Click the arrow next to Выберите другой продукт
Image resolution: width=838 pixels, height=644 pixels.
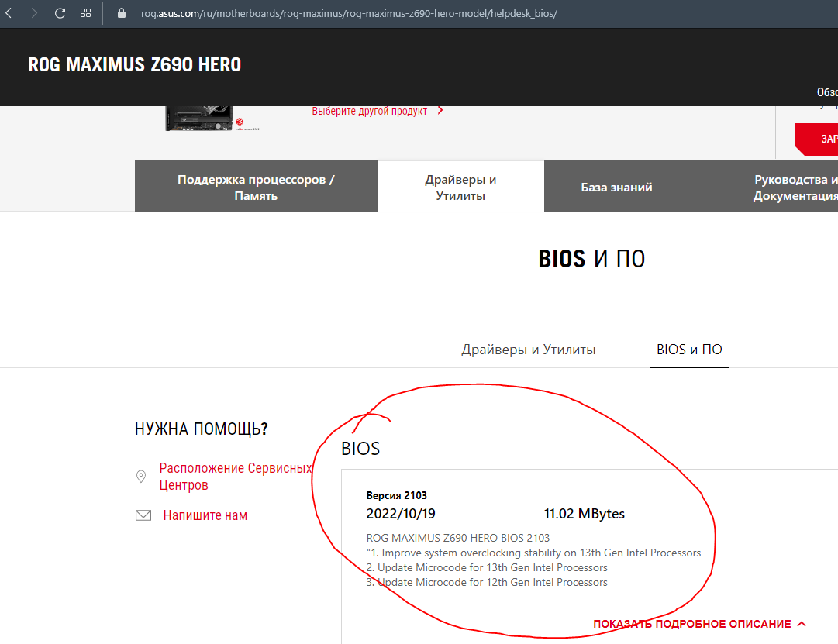(440, 111)
